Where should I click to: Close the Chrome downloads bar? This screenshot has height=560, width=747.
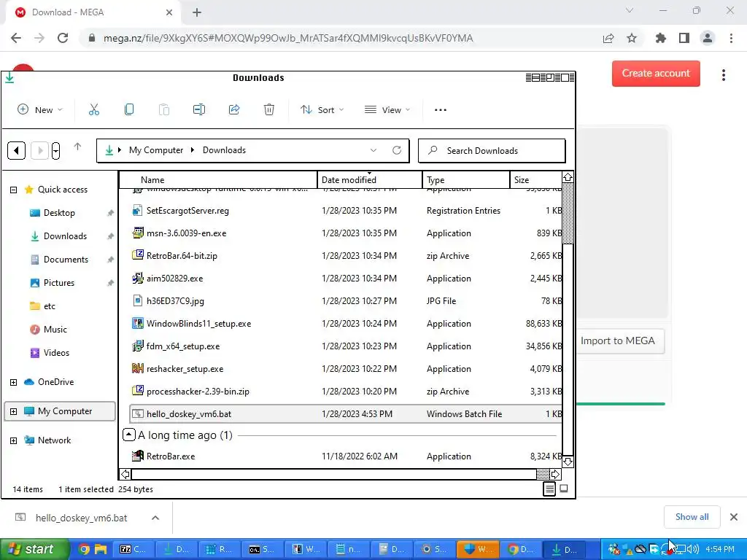tap(734, 517)
